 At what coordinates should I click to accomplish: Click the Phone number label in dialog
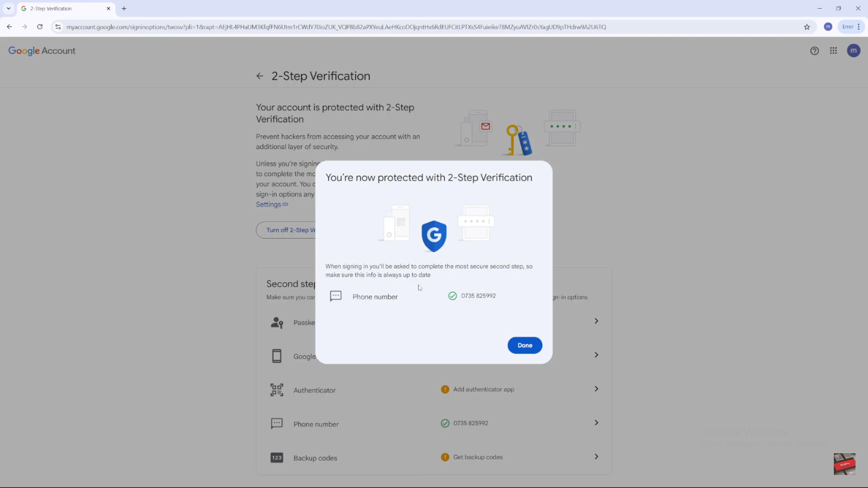(x=375, y=297)
